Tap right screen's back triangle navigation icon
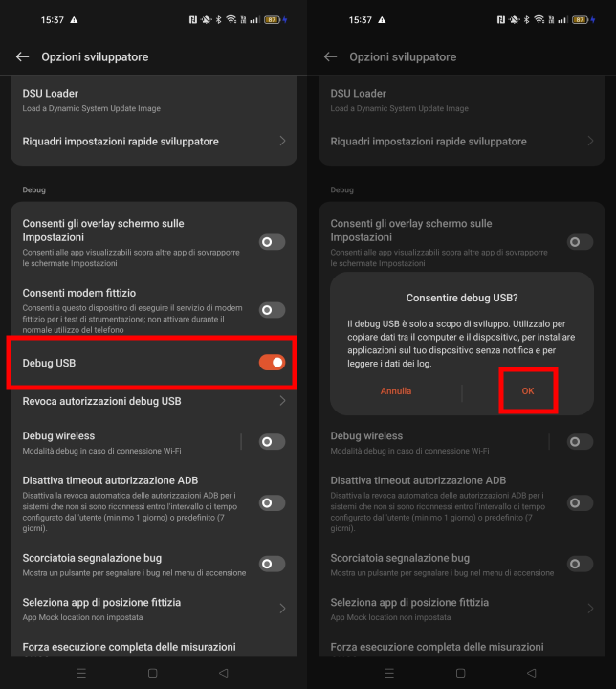The height and width of the screenshot is (689, 616). 532,673
